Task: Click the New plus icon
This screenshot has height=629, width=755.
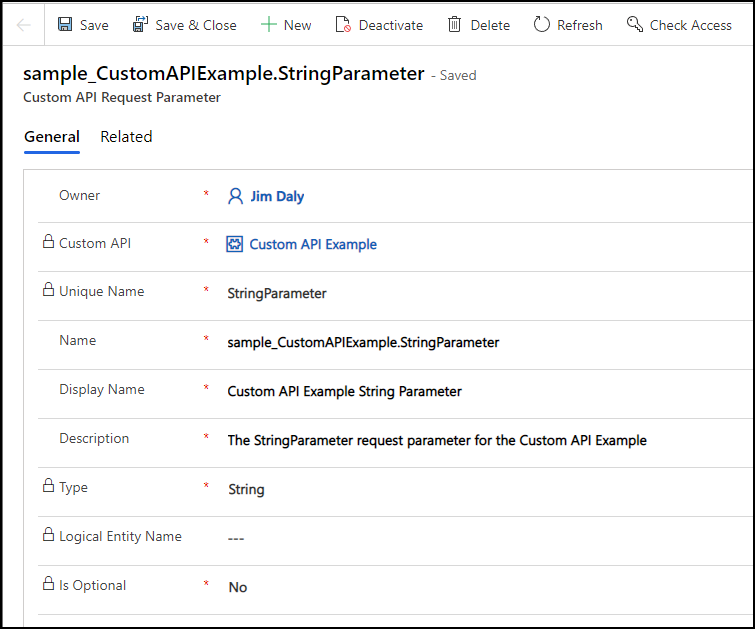Action: [x=268, y=25]
